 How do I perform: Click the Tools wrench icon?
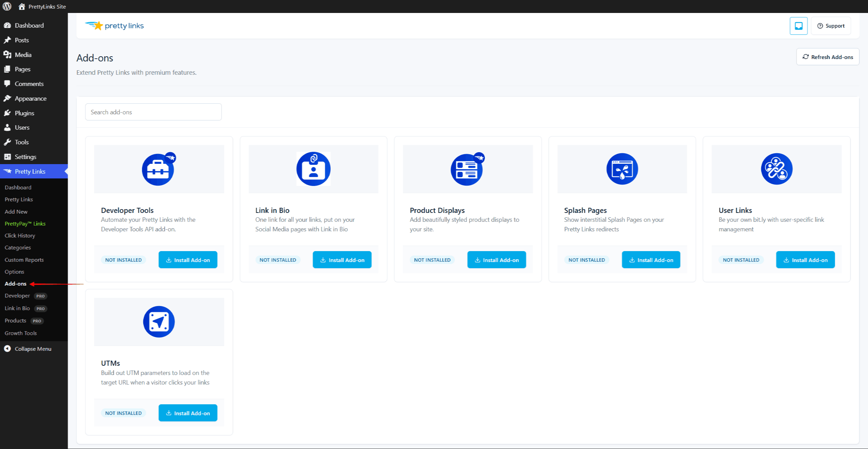[x=8, y=142]
